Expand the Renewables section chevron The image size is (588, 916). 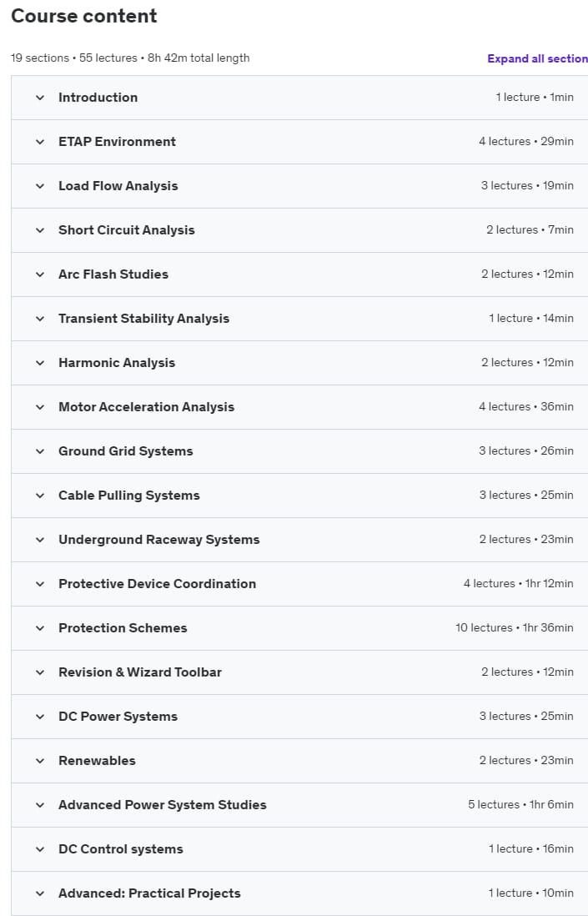pos(40,761)
